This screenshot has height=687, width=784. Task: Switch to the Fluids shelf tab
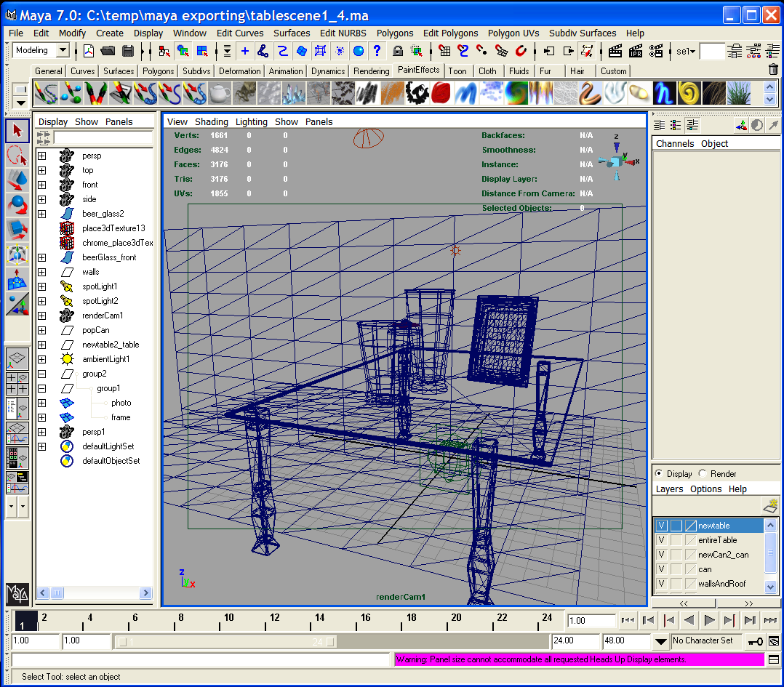click(x=519, y=71)
